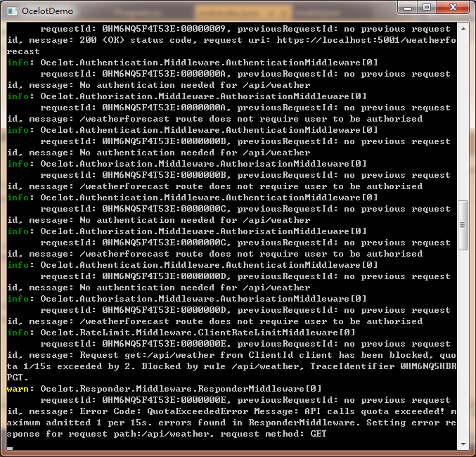Click 'maximum admitted 1 per 15s' line
476x457 pixels.
click(231, 417)
